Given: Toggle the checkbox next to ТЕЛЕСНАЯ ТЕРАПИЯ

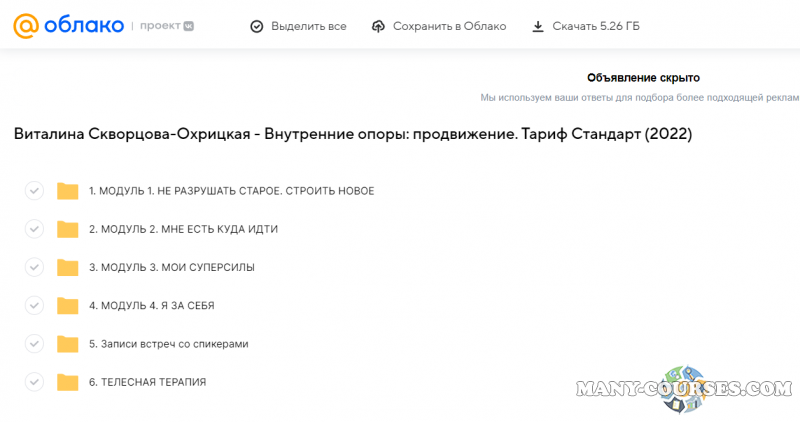Looking at the screenshot, I should pyautogui.click(x=34, y=381).
